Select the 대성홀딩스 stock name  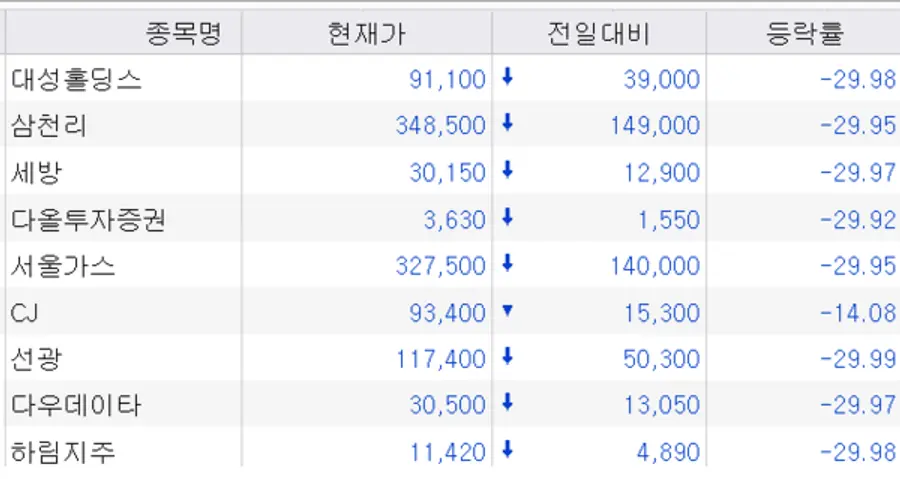point(77,79)
